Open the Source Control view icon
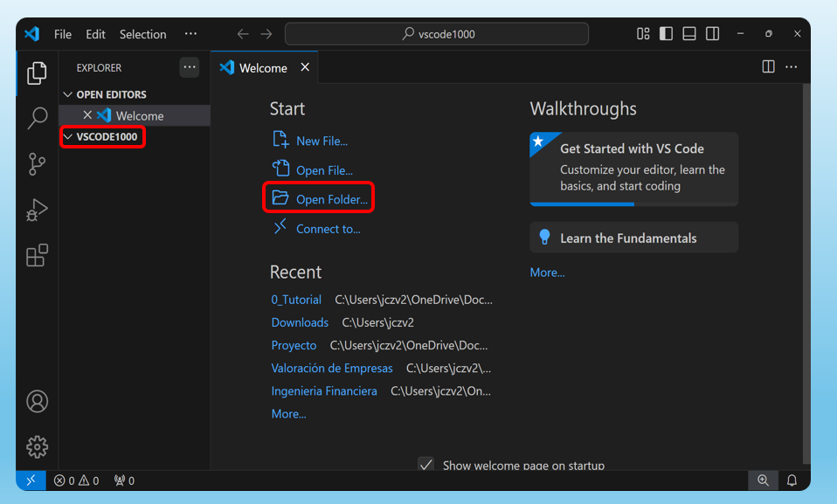837x504 pixels. [x=37, y=164]
